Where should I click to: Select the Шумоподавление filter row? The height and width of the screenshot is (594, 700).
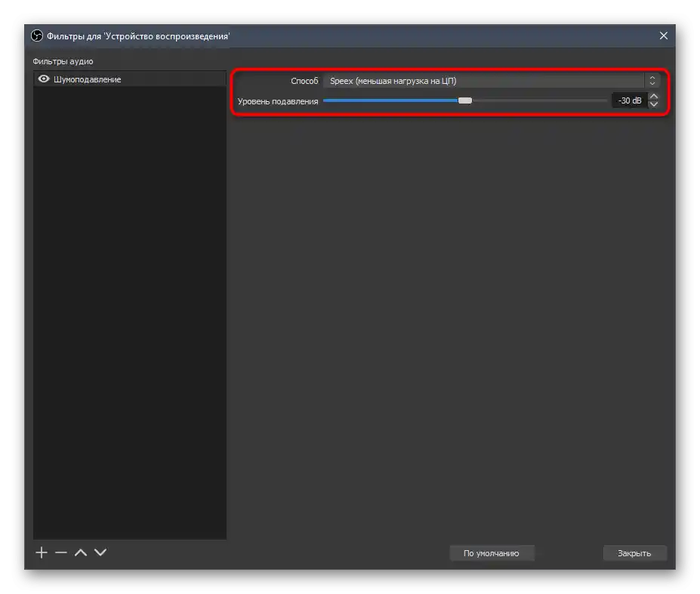(129, 79)
